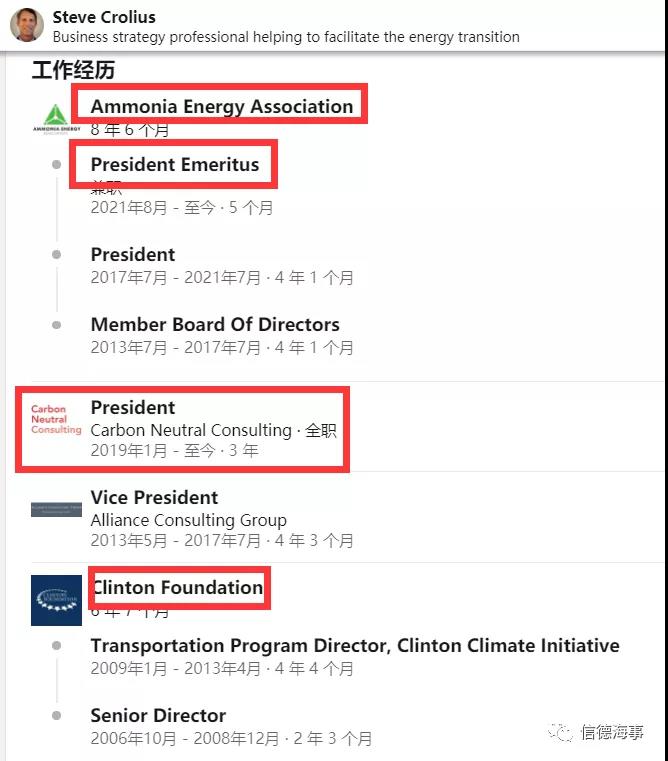Click the Ammonia Energy Association logo
Viewport: 668px width, 761px height.
(x=55, y=118)
